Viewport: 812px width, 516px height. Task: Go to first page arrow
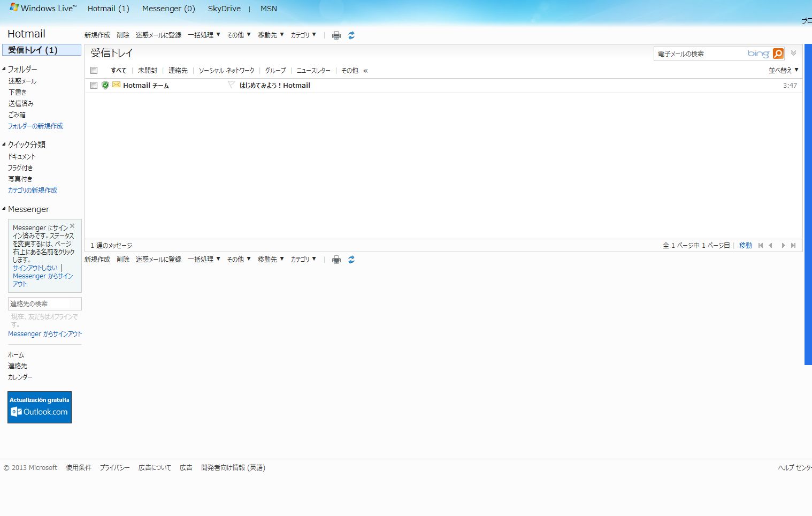pyautogui.click(x=761, y=245)
